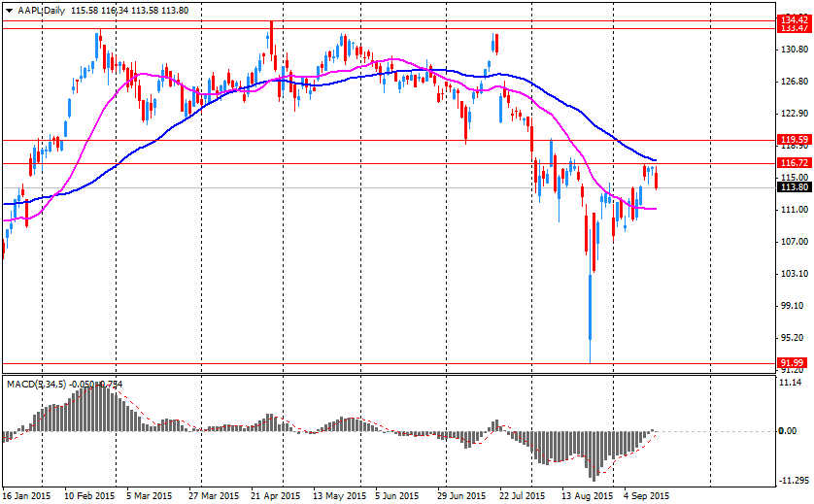Image resolution: width=814 pixels, height=504 pixels.
Task: Click the 21 Apr 2015 date label
Action: (275, 495)
